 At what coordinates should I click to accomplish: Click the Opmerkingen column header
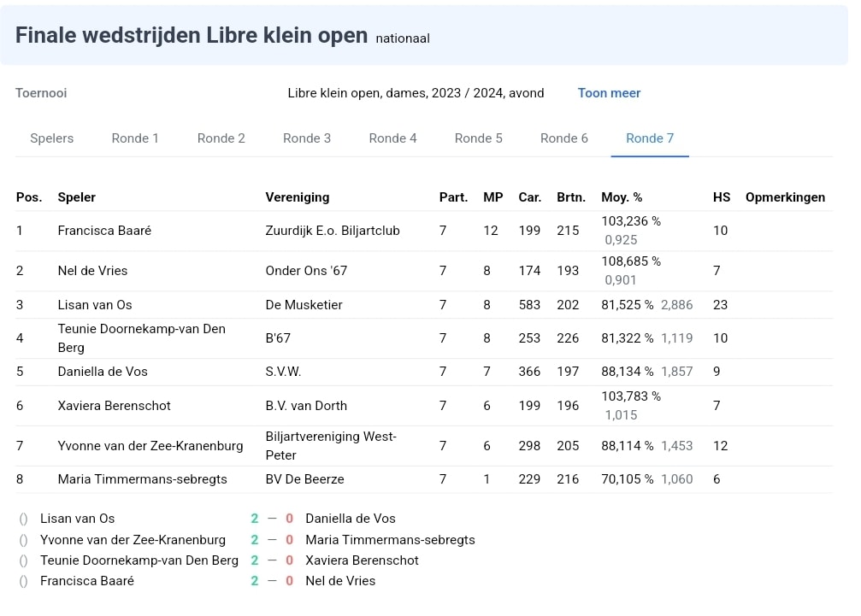(x=785, y=197)
